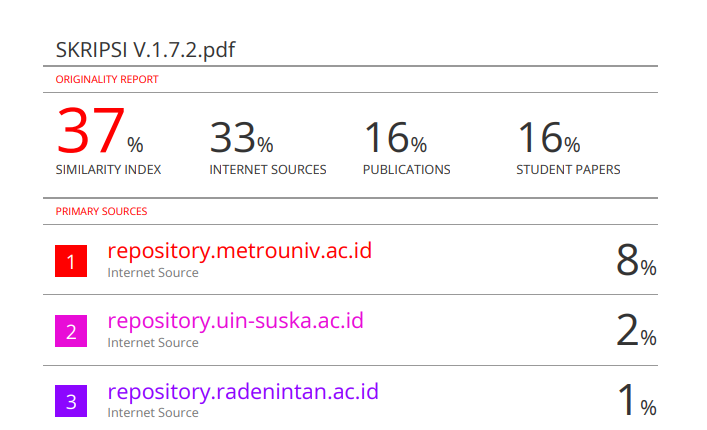Viewport: 707px width, 430px height.
Task: Click the purple source number 3 badge
Action: pyautogui.click(x=71, y=401)
